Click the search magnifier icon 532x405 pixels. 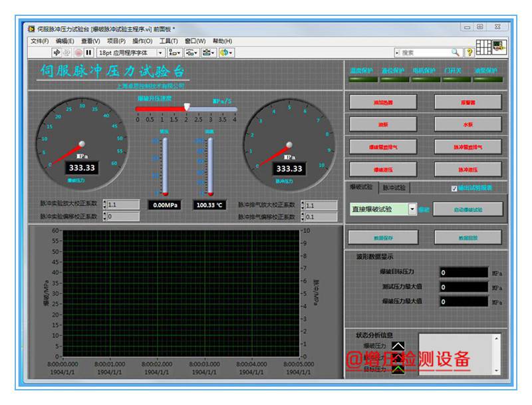coord(456,53)
